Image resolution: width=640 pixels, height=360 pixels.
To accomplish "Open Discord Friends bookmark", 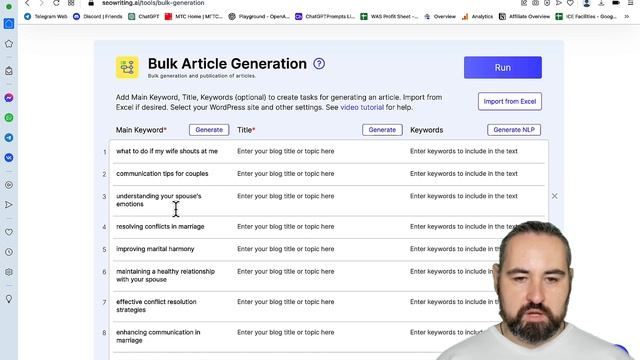I will 98,17.
